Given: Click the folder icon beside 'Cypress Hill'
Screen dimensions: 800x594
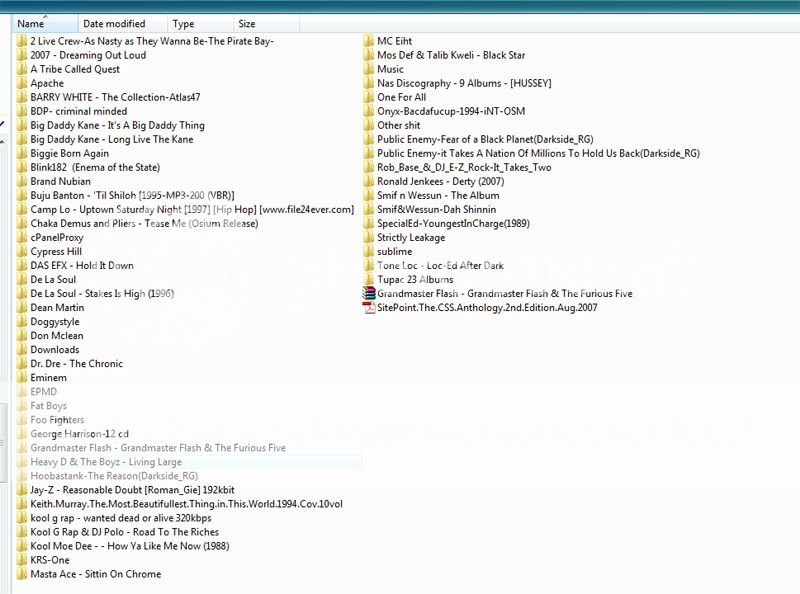Looking at the screenshot, I should 21,252.
